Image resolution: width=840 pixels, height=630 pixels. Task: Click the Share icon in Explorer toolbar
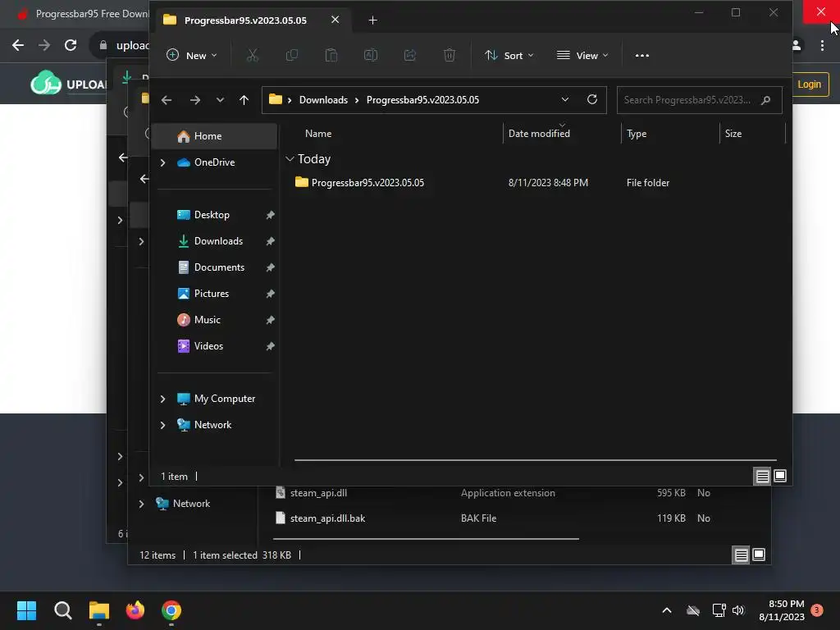[410, 55]
